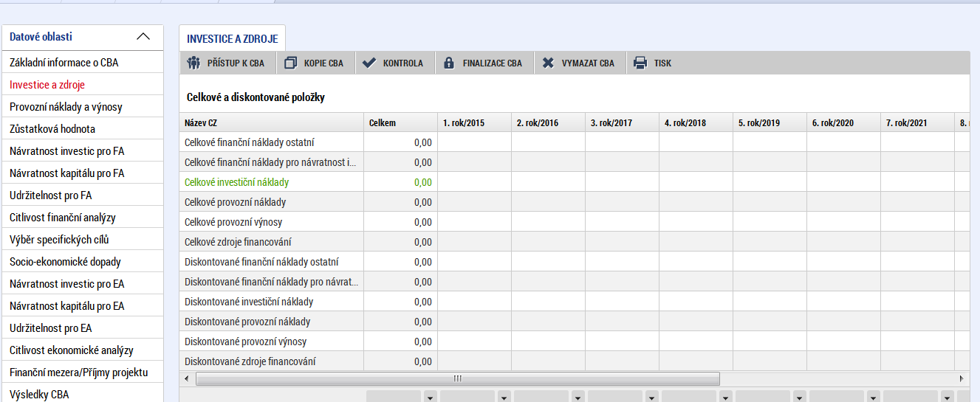Viewport: 980px width, 402px height.
Task: Click the TISK label
Action: 662,63
